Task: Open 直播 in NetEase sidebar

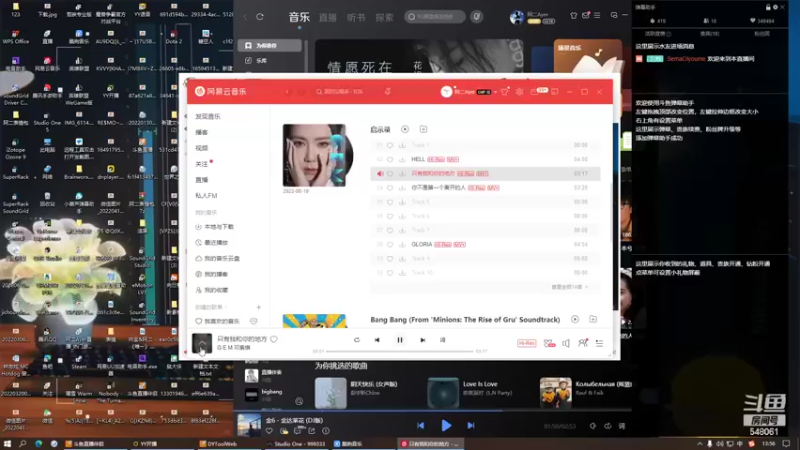Action: point(202,180)
